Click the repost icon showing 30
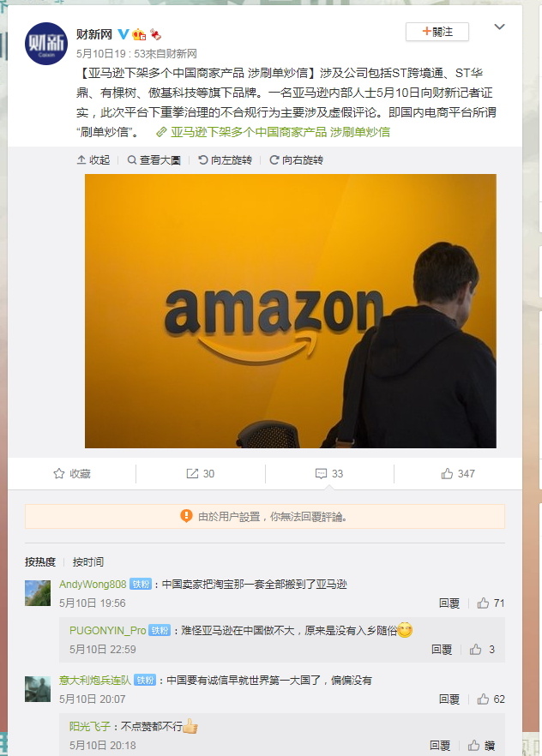Screen dimensions: 542x756 tap(200, 473)
